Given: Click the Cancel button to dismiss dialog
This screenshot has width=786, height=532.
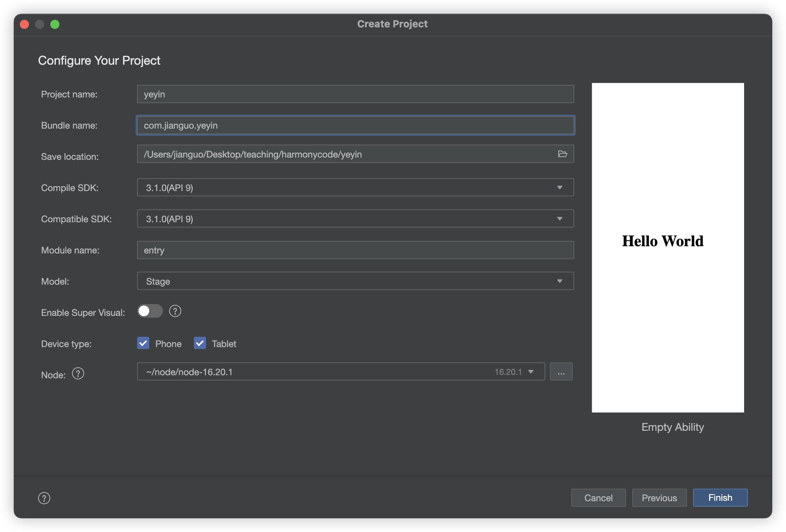Looking at the screenshot, I should tap(598, 498).
